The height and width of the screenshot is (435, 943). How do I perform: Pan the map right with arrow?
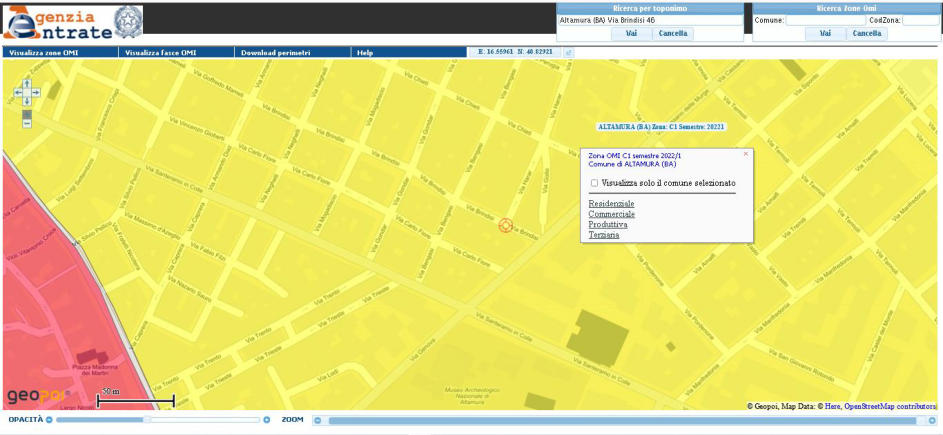[36, 92]
